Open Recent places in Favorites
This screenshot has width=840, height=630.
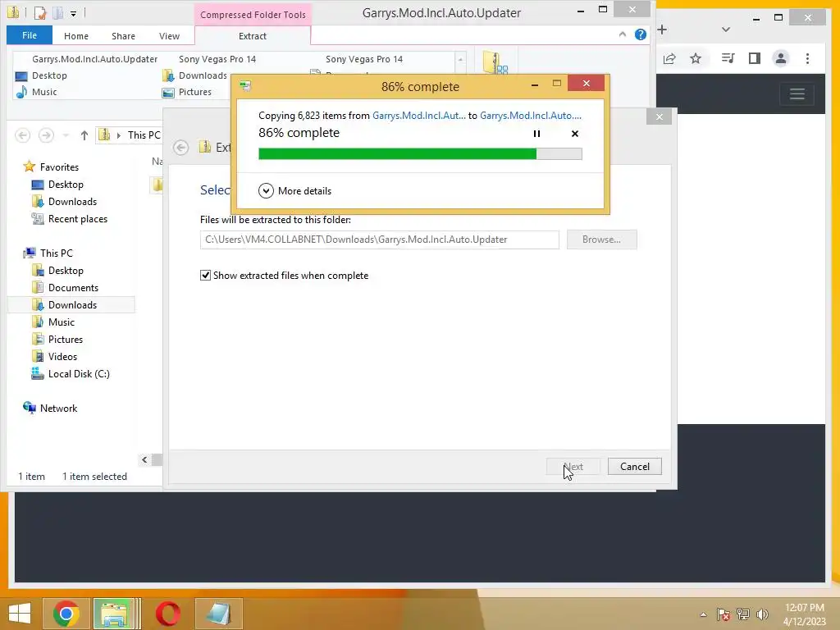(x=70, y=218)
